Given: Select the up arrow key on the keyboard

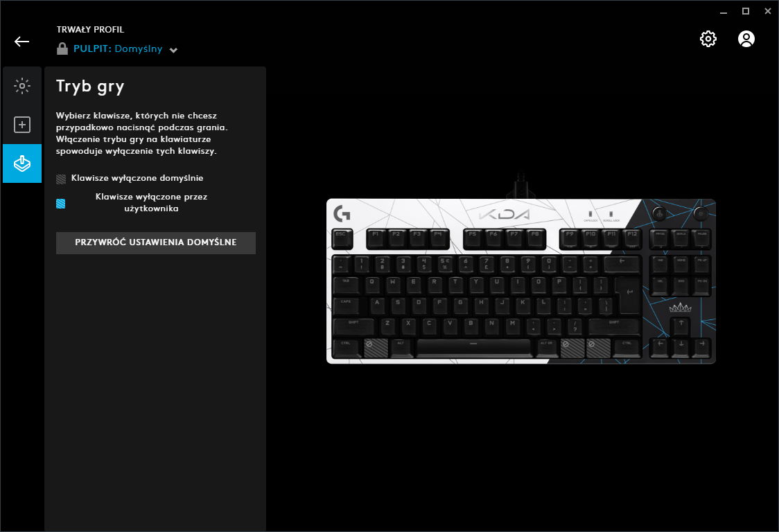Looking at the screenshot, I should [681, 326].
